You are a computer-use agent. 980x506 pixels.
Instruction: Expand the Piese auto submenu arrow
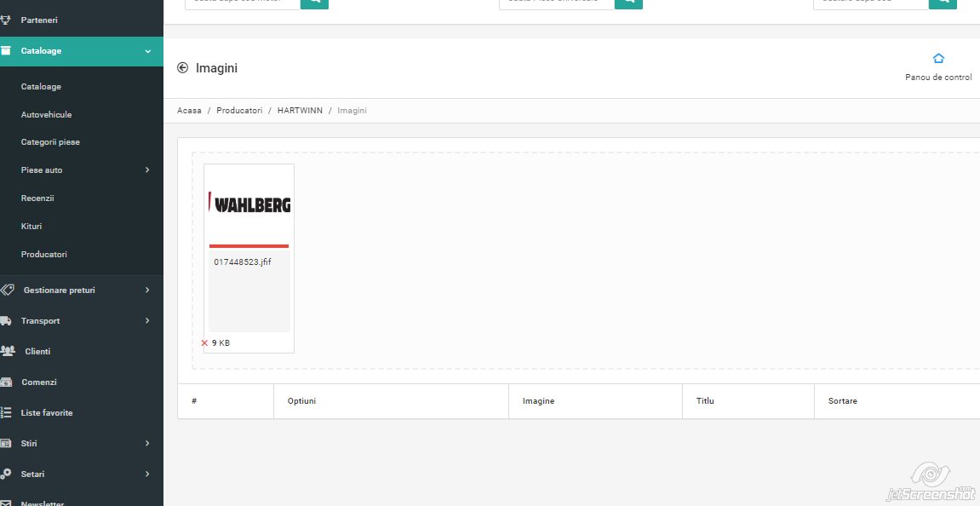(x=147, y=170)
